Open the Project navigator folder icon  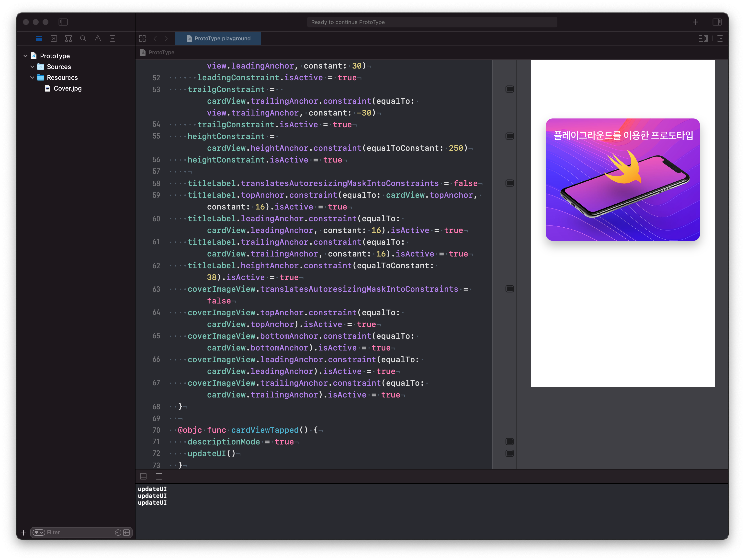[39, 38]
